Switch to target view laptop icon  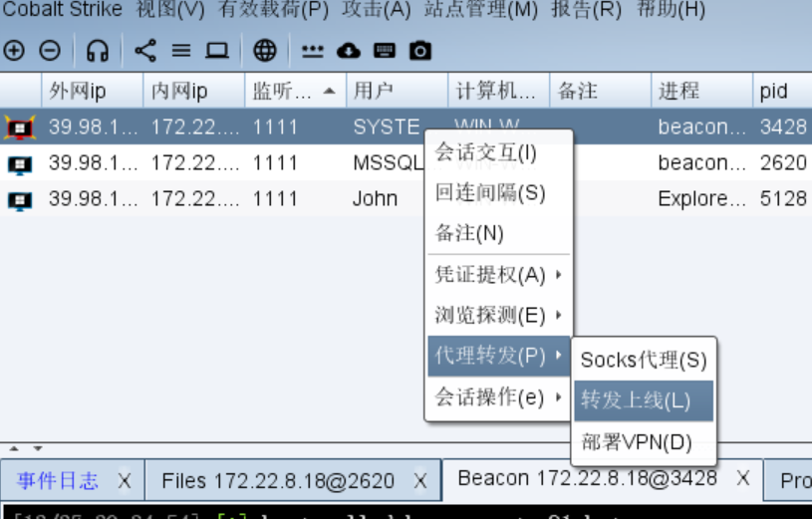(217, 51)
